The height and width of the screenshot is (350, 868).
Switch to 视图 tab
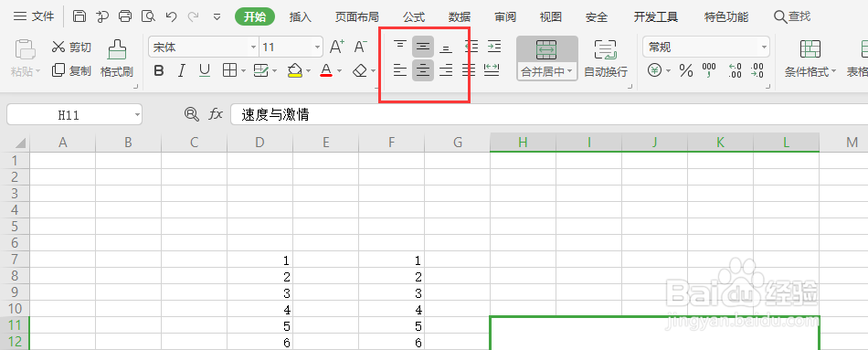pos(550,17)
